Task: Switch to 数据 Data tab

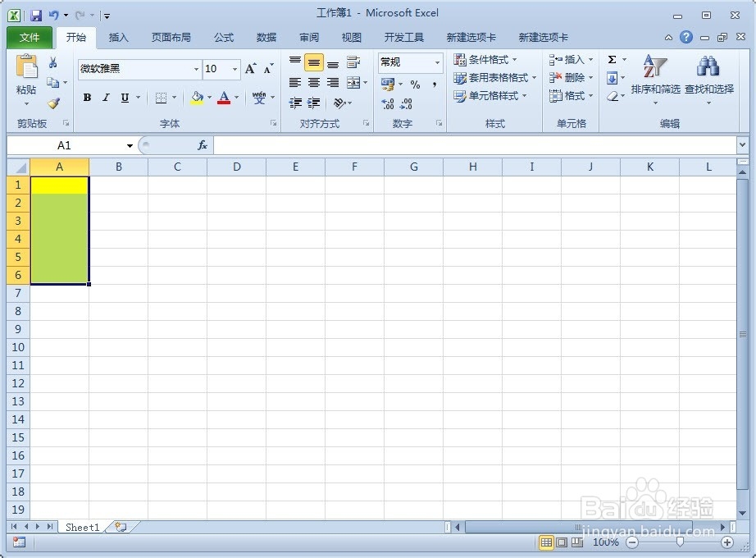Action: tap(266, 38)
